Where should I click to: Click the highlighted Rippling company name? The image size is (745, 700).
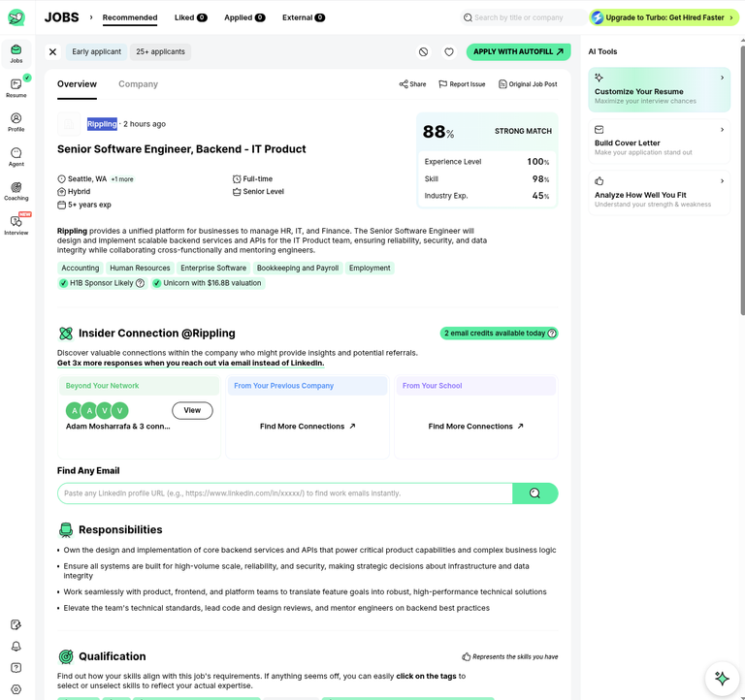102,124
